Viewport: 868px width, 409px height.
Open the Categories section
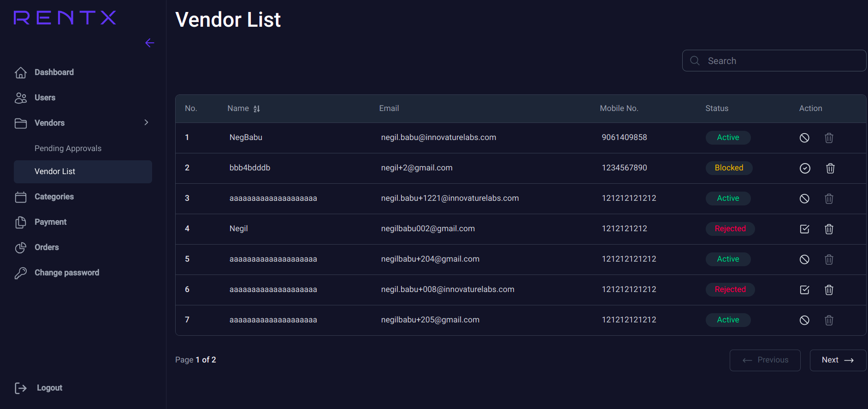(54, 197)
